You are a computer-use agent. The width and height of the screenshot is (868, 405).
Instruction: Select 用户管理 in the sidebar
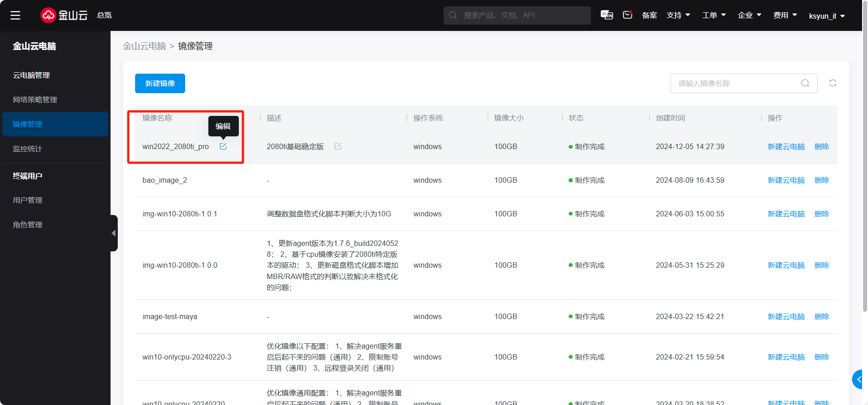pos(27,200)
